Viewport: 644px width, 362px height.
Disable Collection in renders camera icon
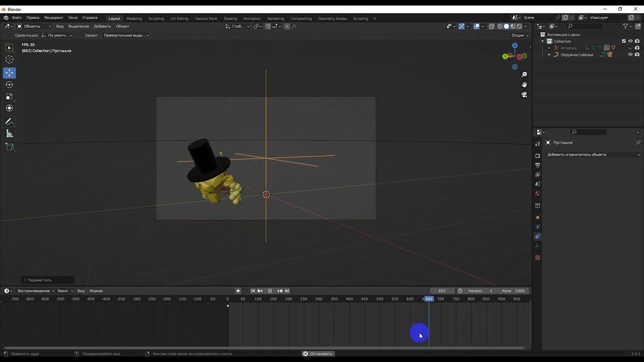[637, 41]
